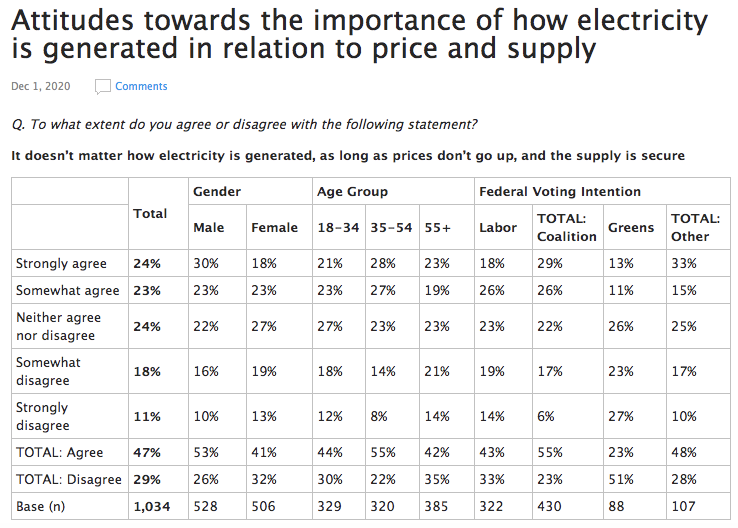Select the Labor column header
Screen dimensions: 738x528
(498, 228)
